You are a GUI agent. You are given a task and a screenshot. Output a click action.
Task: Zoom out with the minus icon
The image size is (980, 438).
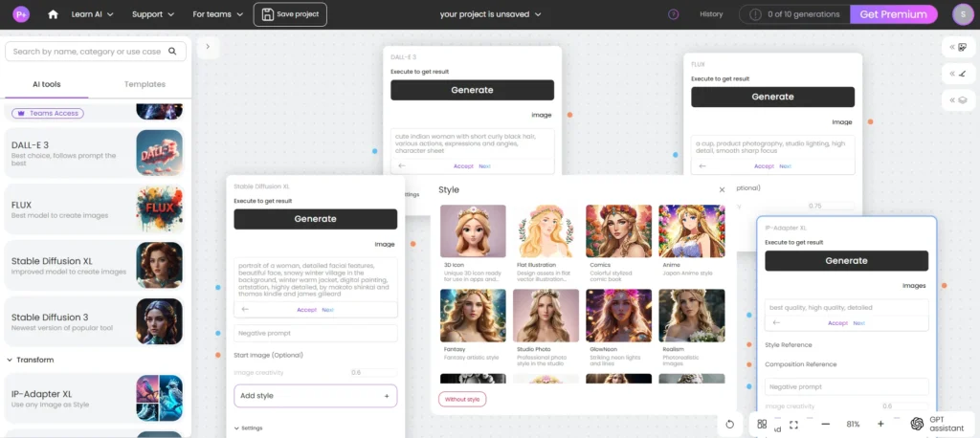826,425
